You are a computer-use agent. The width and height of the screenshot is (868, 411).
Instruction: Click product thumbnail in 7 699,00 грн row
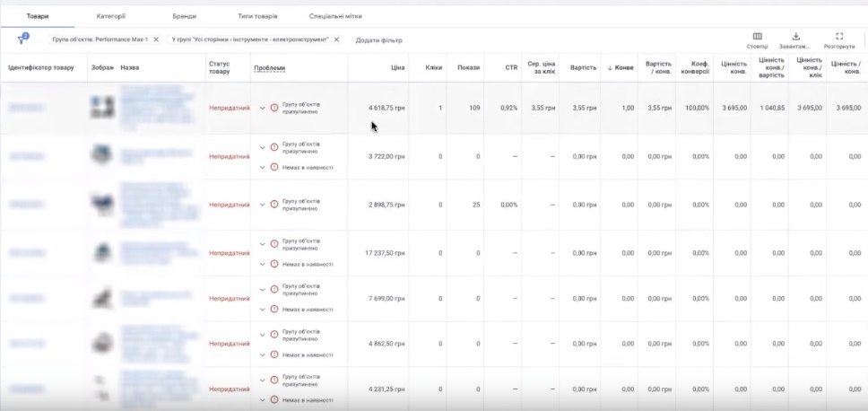[x=101, y=299]
